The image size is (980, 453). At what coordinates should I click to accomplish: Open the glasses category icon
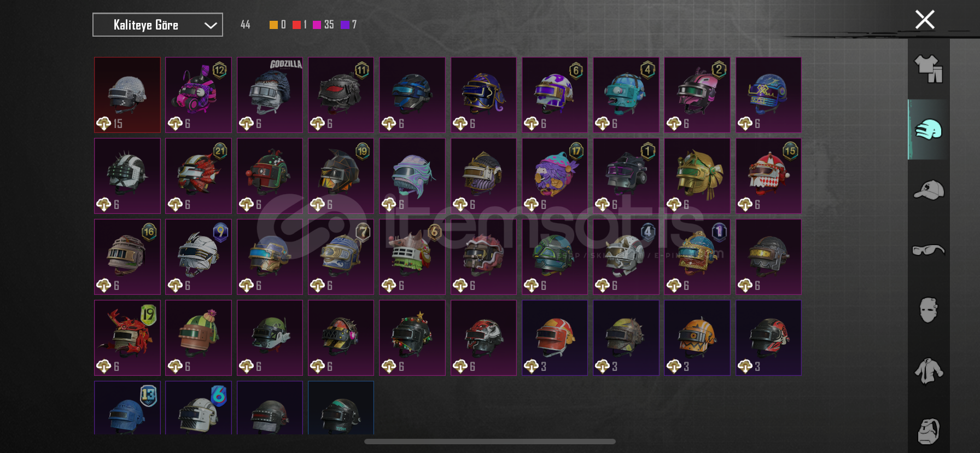pos(929,250)
